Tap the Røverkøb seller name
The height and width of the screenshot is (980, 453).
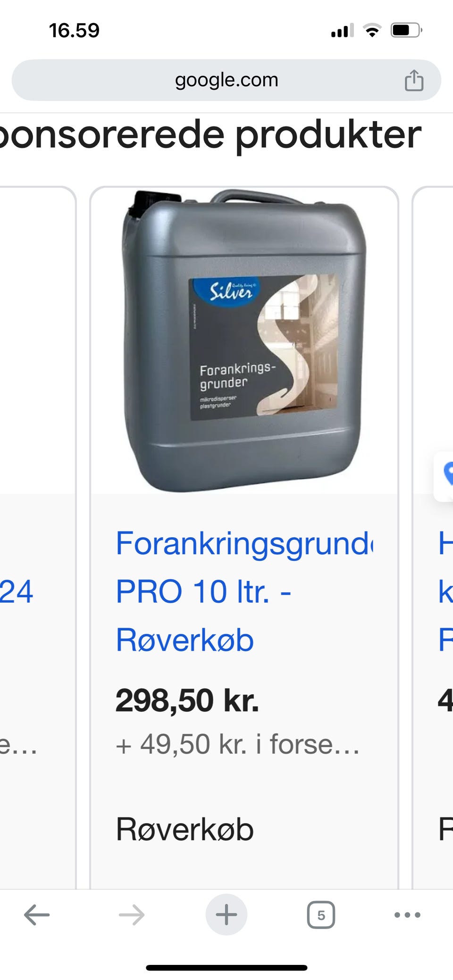click(x=185, y=830)
